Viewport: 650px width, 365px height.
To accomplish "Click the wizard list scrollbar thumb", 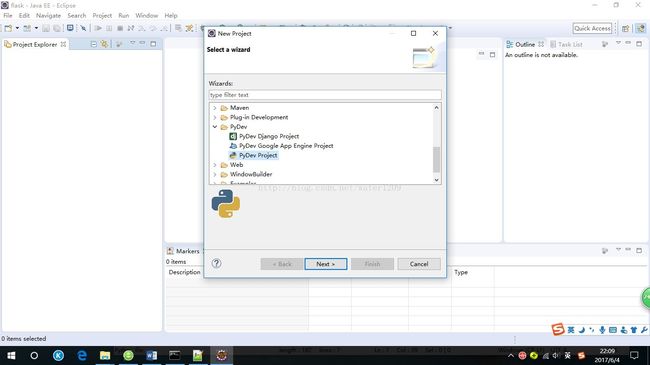I will point(436,159).
